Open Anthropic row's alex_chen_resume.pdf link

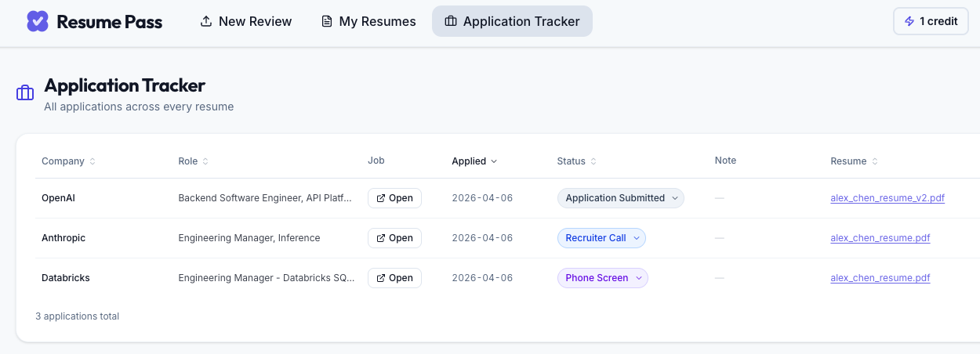pos(880,238)
